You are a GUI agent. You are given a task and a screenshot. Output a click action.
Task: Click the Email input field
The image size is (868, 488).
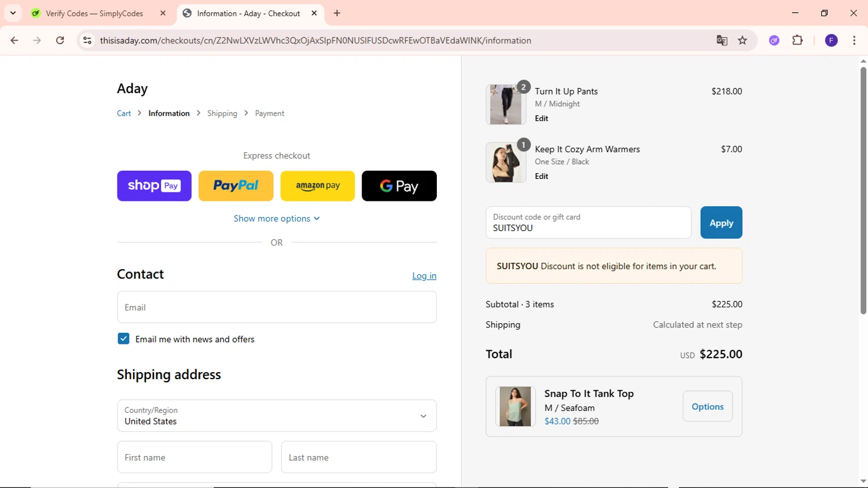[x=277, y=307]
